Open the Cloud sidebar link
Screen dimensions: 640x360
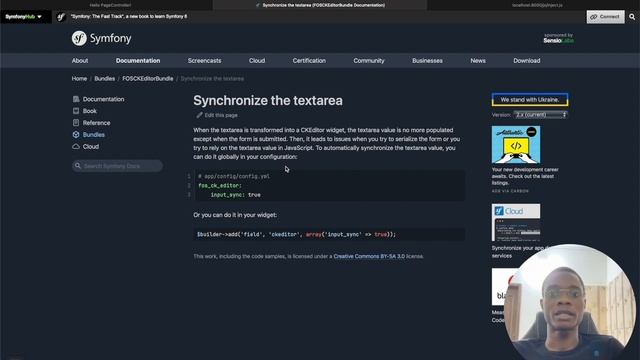(91, 147)
